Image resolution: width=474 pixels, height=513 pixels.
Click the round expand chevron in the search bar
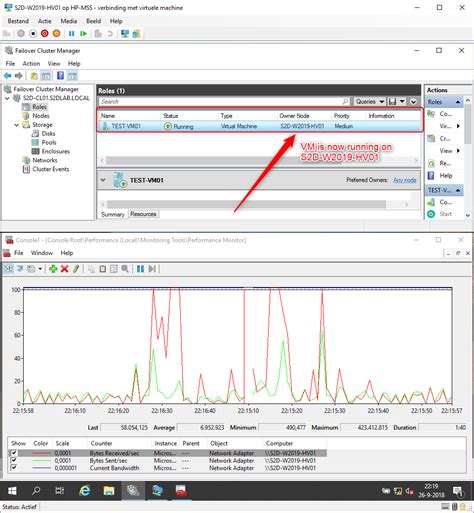[x=413, y=102]
